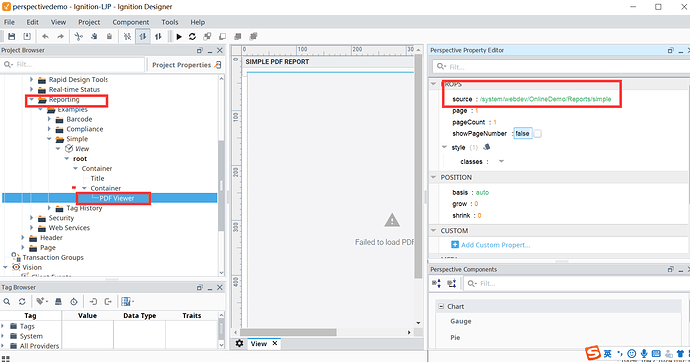Click the Redo arrow in the toolbar
The height and width of the screenshot is (362, 690).
(x=60, y=37)
